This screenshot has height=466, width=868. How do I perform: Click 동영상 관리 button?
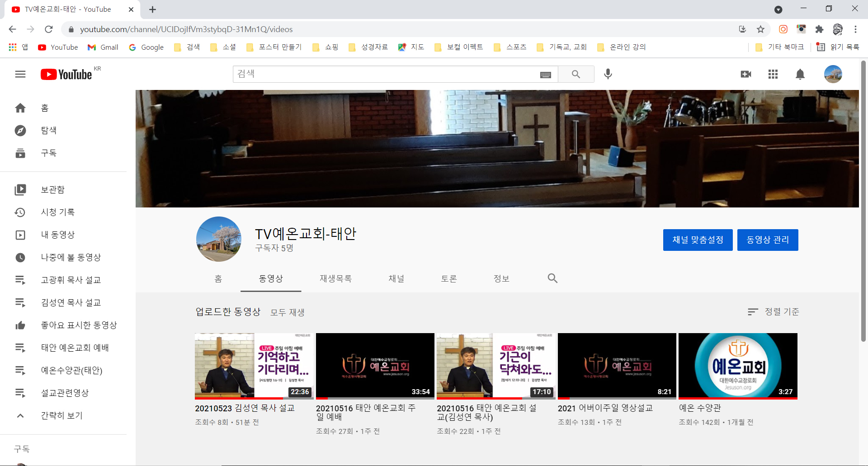(x=768, y=240)
